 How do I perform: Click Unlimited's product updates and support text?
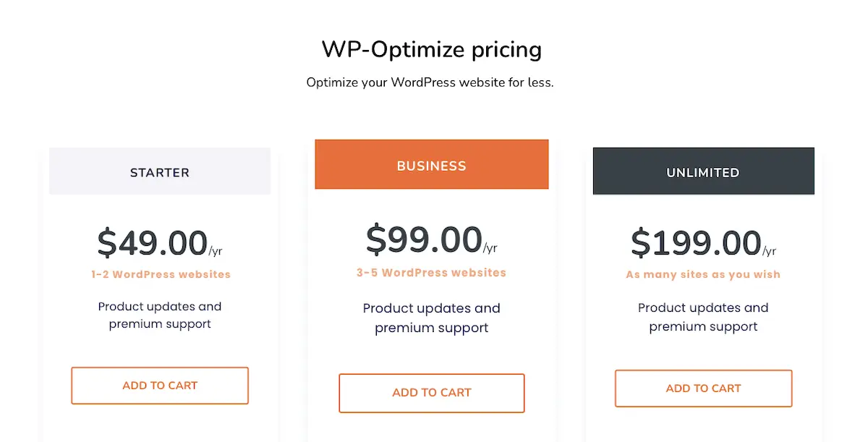click(703, 317)
